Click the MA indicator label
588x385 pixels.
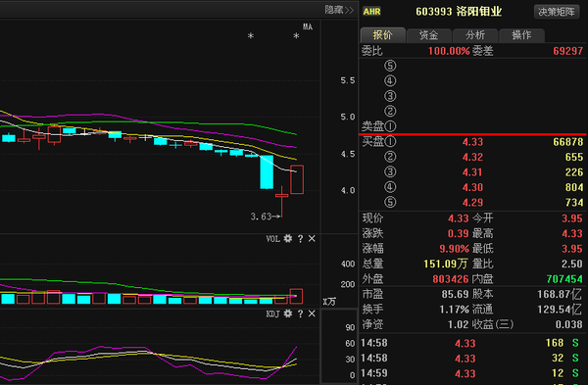tap(308, 26)
